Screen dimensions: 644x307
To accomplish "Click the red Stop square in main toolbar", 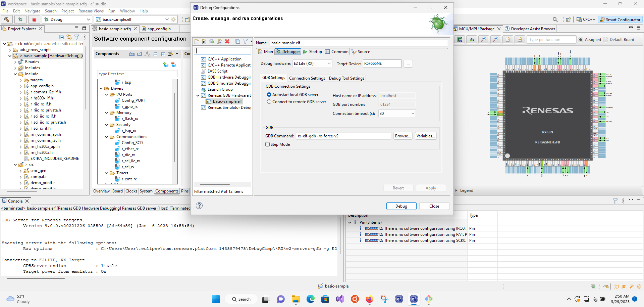I will pos(34,19).
